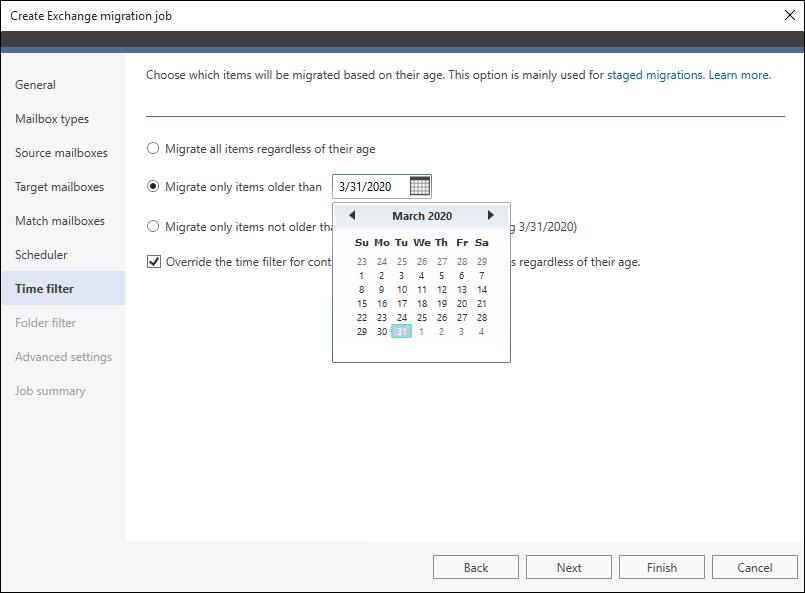
Task: Pick March 11 in the calendar
Action: (422, 290)
